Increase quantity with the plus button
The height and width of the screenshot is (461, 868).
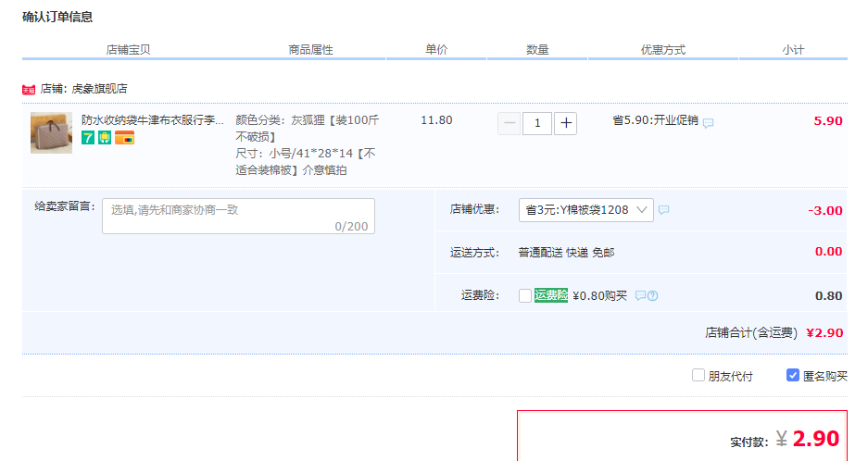pos(565,123)
